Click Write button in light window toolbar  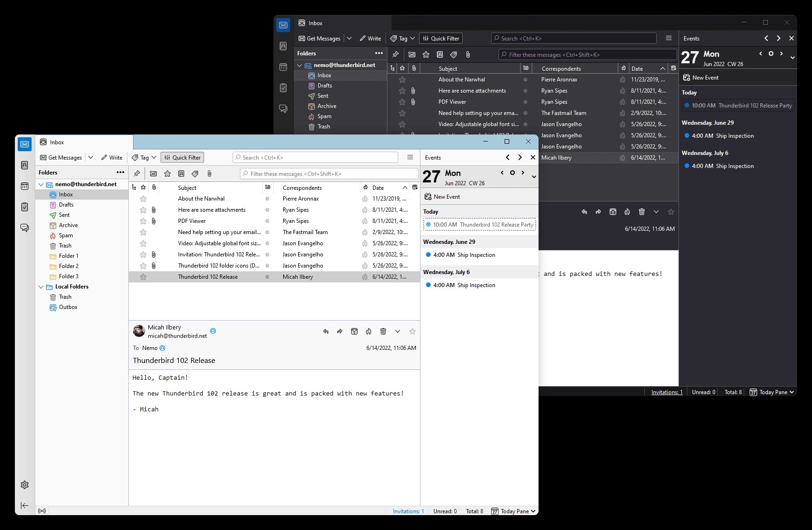[112, 157]
